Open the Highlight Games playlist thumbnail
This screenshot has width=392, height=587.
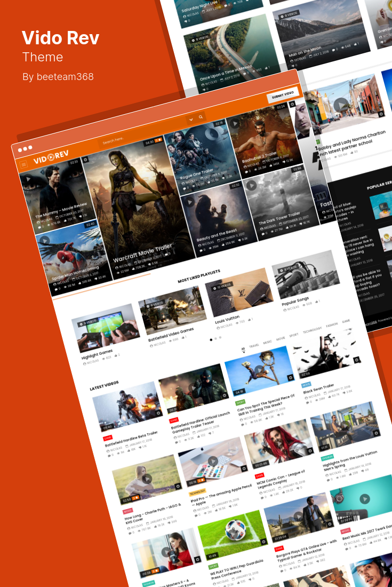pos(106,327)
